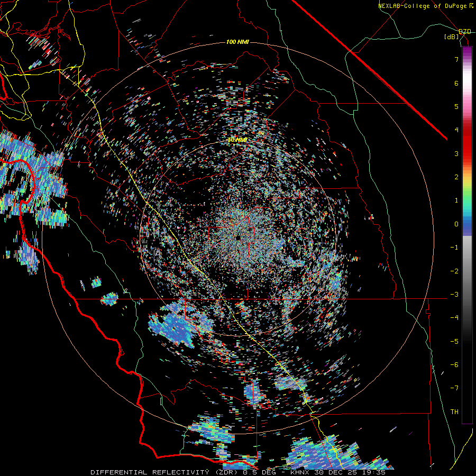Screen dimensions: 476x476
Task: Click the '1' value on the ZDR scale
Action: coord(456,200)
